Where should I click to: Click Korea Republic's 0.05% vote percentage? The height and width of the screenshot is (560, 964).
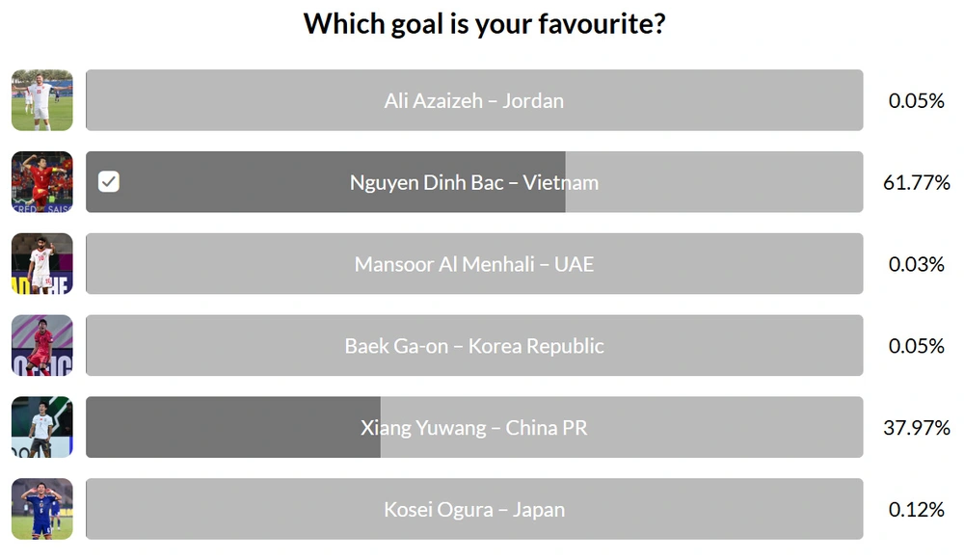click(916, 346)
